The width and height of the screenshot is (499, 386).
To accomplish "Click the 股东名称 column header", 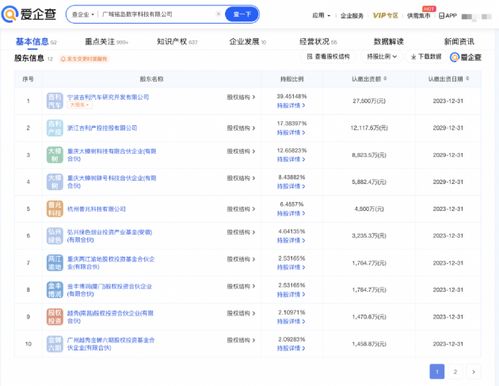I will 151,79.
